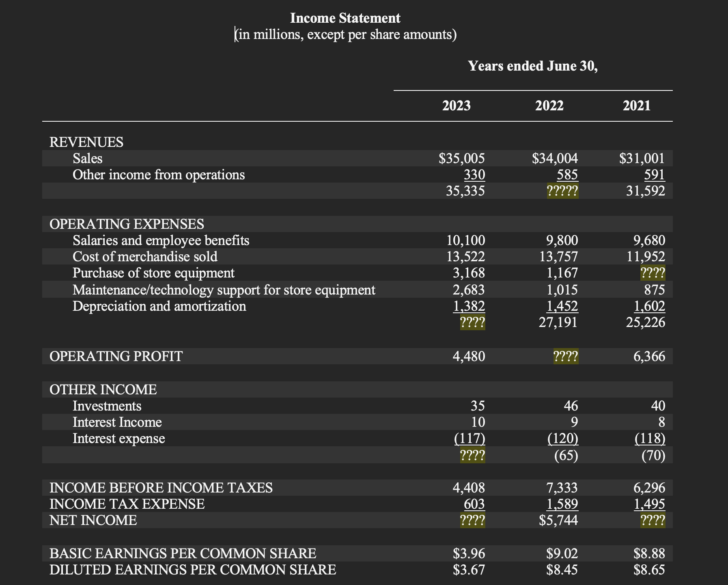
Task: Click the ???? other income total for 2023
Action: pyautogui.click(x=472, y=455)
